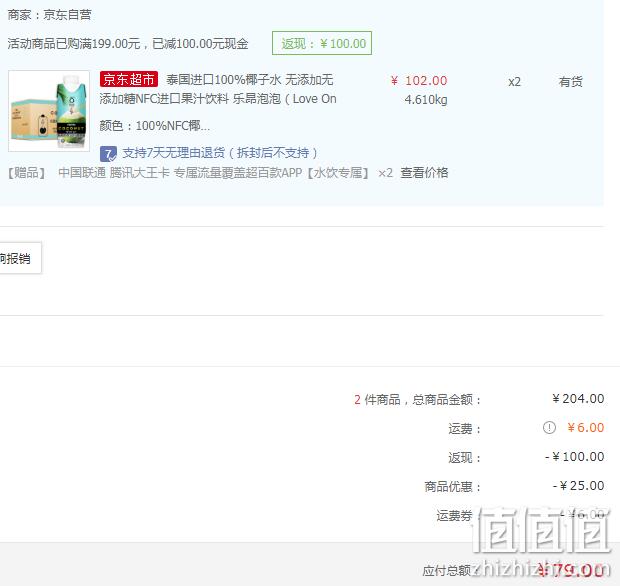Click the 商品优惠： label
620x586 pixels.
(x=453, y=486)
